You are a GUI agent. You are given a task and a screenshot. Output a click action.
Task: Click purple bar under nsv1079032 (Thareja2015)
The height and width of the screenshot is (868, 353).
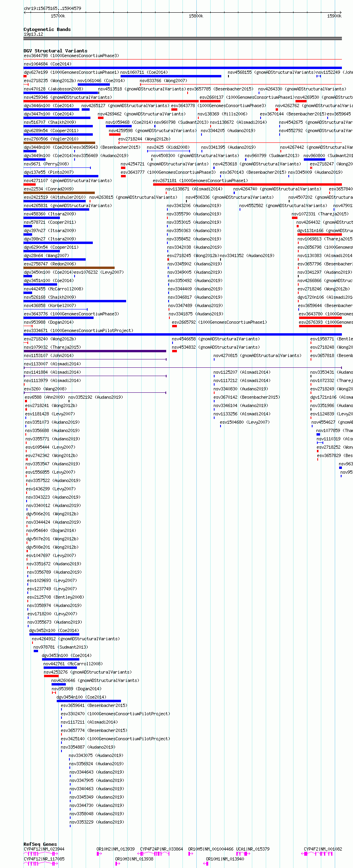[95, 351]
